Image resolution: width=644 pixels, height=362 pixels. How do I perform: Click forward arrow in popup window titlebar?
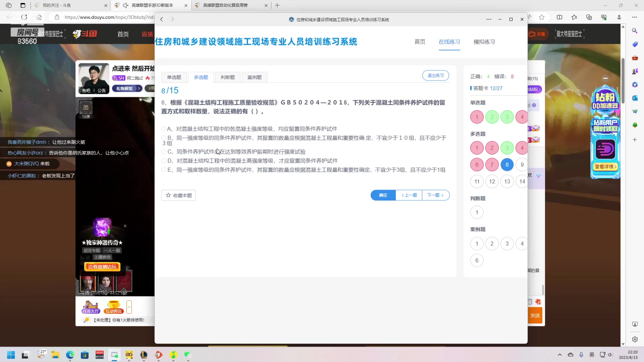click(x=172, y=19)
